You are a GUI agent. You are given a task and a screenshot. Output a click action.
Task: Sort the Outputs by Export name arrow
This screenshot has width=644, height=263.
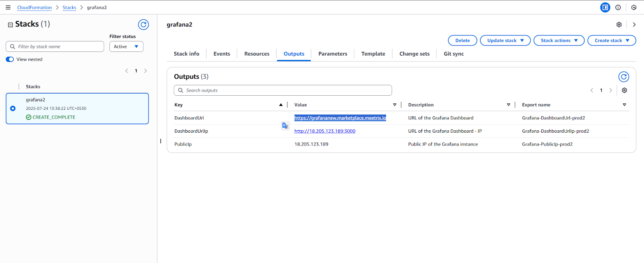(x=624, y=105)
